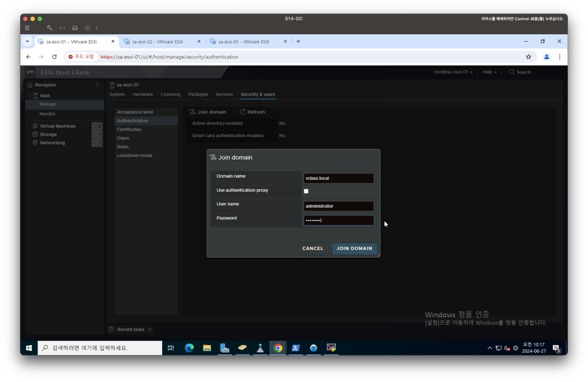Screen dimensions: 588x382
Task: Open the tab search dropdown arrow
Action: point(27,41)
